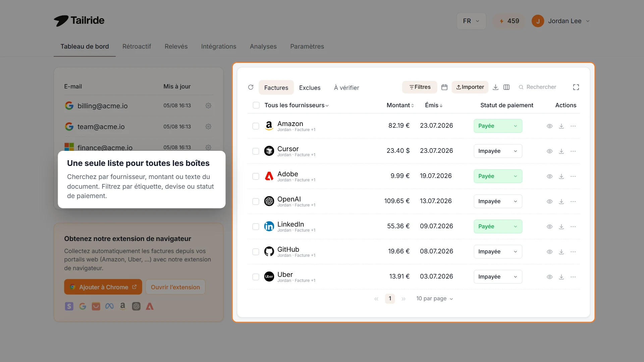Open the column layout icon
This screenshot has width=644, height=362.
pyautogui.click(x=506, y=87)
